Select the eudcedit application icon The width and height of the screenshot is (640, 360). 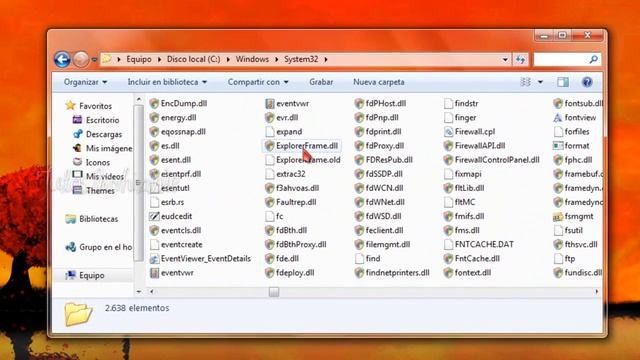pyautogui.click(x=154, y=216)
